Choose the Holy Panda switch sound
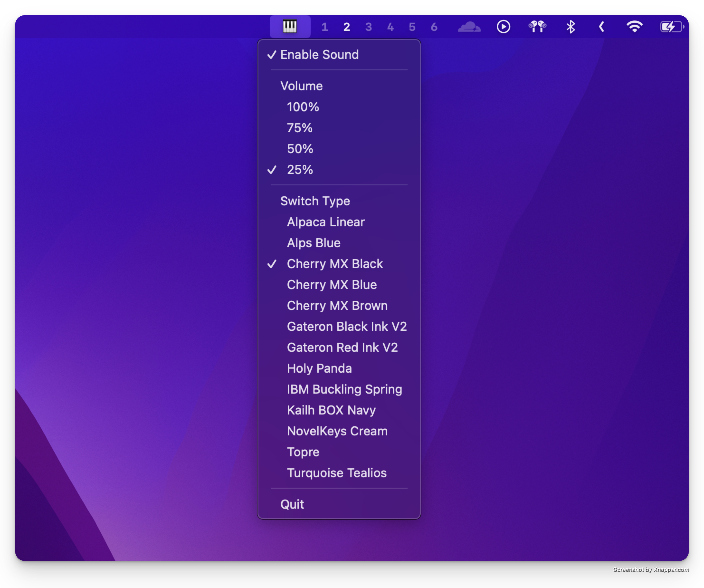The image size is (704, 588). click(319, 368)
